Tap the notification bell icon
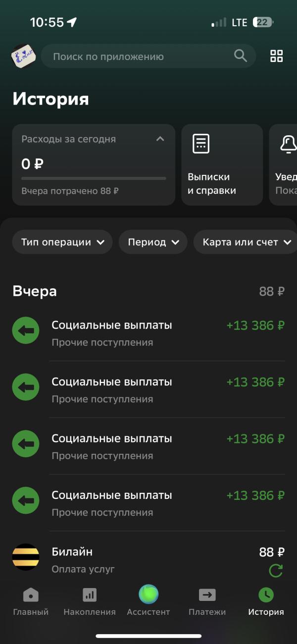297x644 pixels. (x=289, y=144)
